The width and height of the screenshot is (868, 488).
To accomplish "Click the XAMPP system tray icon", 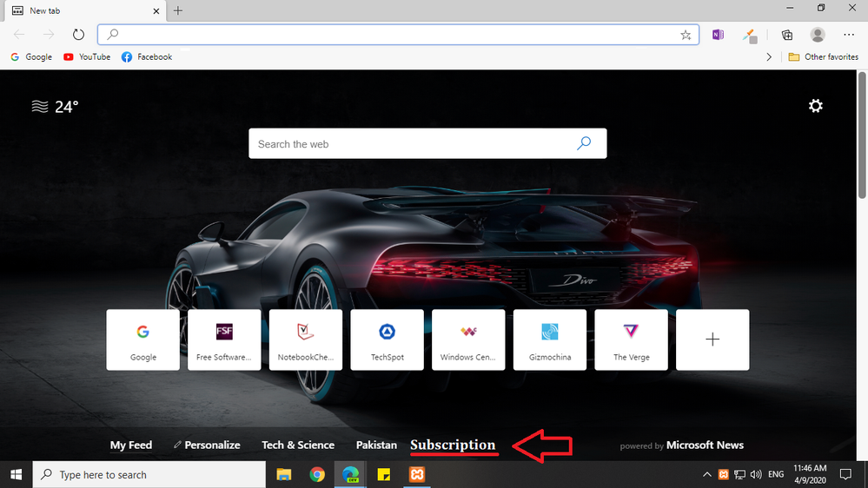I will point(723,475).
